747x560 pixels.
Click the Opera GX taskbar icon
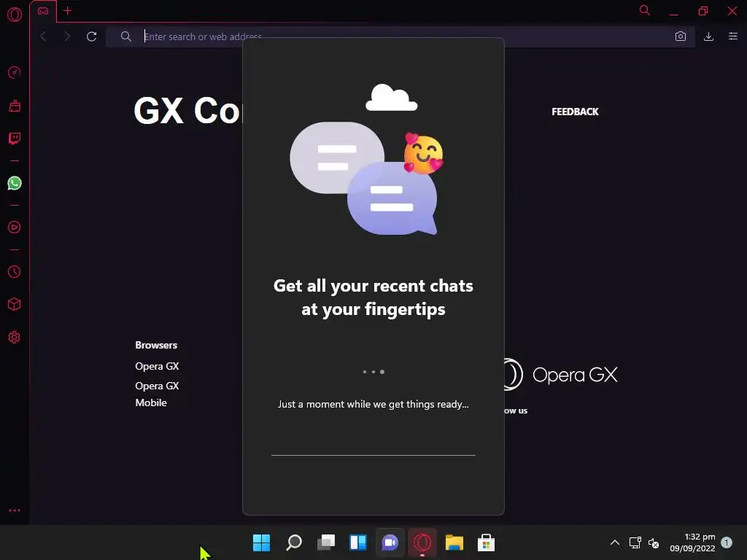pos(422,542)
